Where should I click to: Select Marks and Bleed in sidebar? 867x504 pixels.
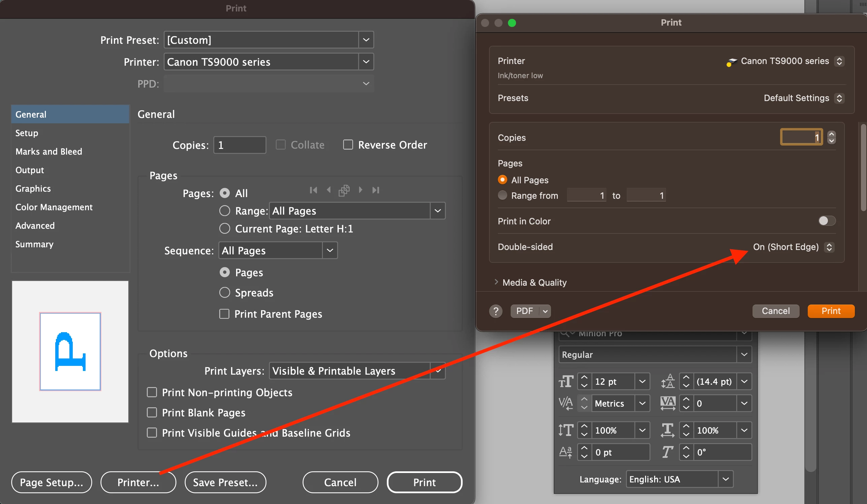point(49,151)
